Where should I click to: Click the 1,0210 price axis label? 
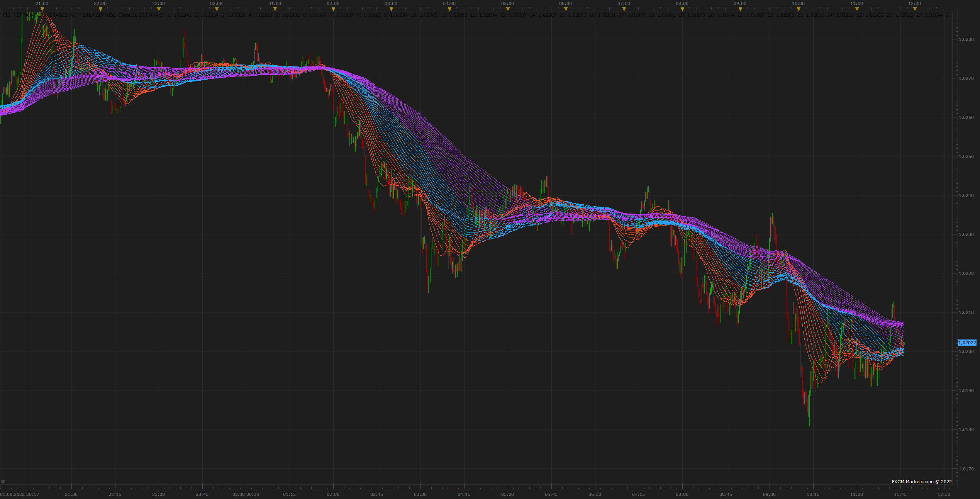966,312
